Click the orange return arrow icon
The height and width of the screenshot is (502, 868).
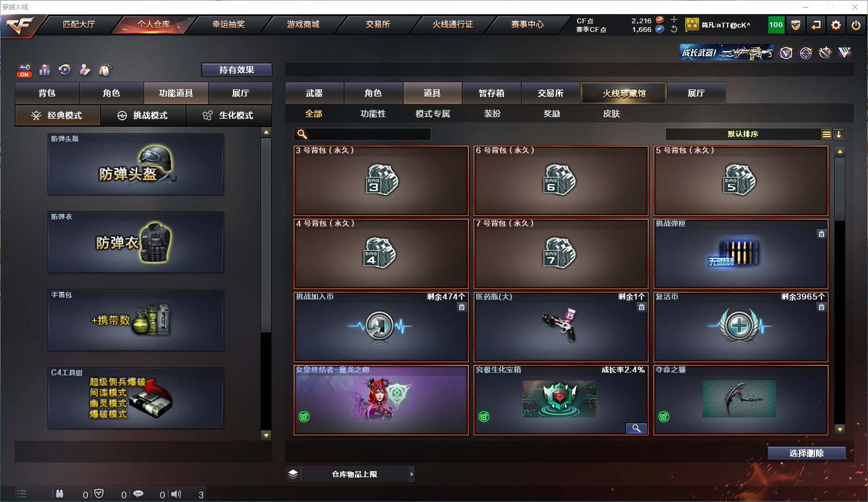[816, 25]
